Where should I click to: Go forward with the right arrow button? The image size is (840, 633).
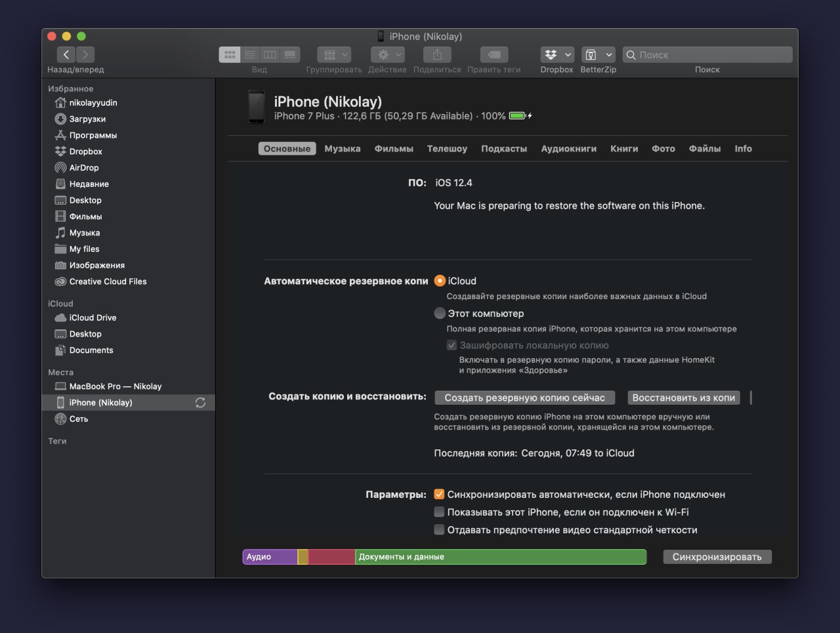(85, 54)
